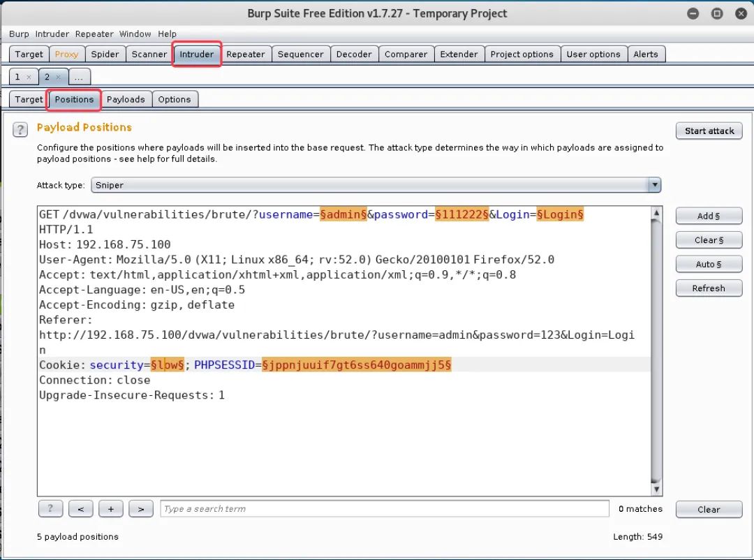Image resolution: width=754 pixels, height=560 pixels.
Task: Open the Help menu
Action: coord(167,34)
